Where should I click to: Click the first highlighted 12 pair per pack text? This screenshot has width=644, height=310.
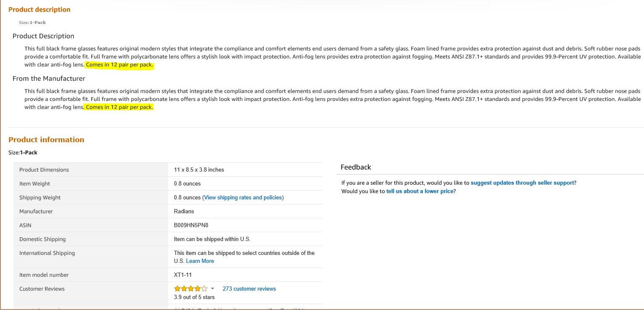coord(119,65)
